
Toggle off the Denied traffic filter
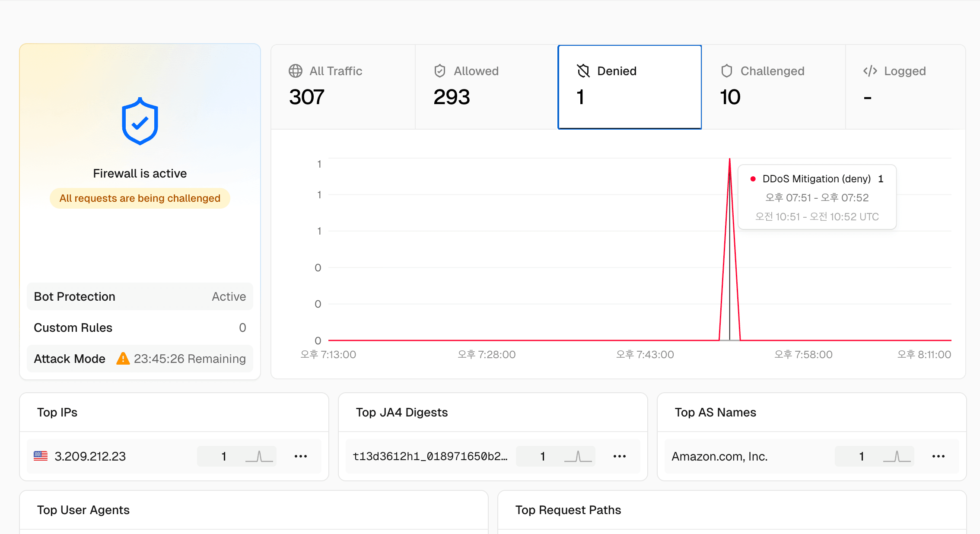[629, 86]
